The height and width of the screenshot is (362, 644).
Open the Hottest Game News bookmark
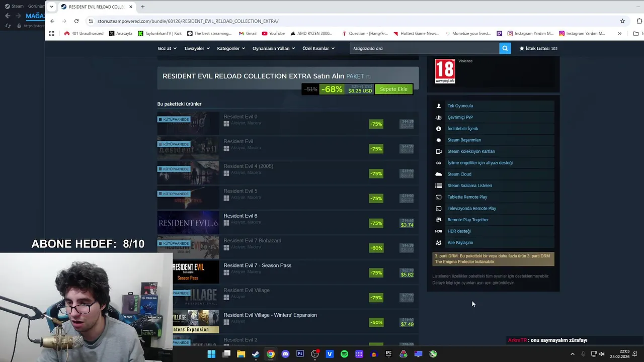click(417, 34)
